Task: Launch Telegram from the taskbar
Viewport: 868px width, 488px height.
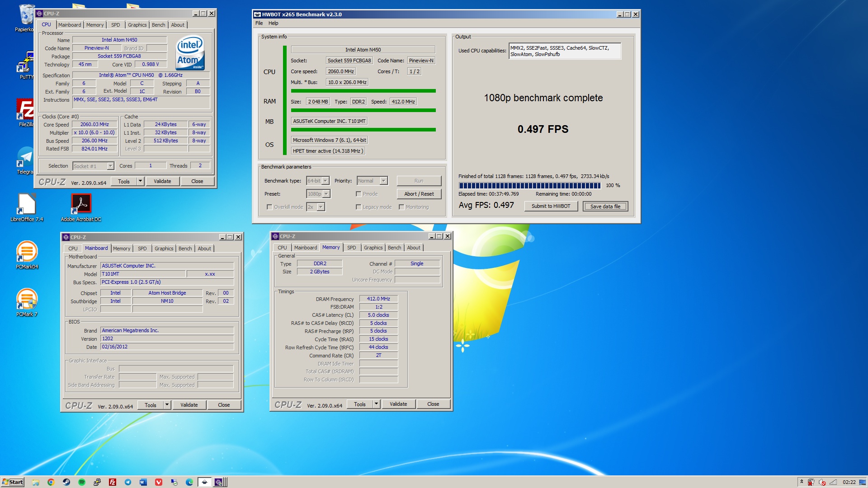Action: [127, 482]
